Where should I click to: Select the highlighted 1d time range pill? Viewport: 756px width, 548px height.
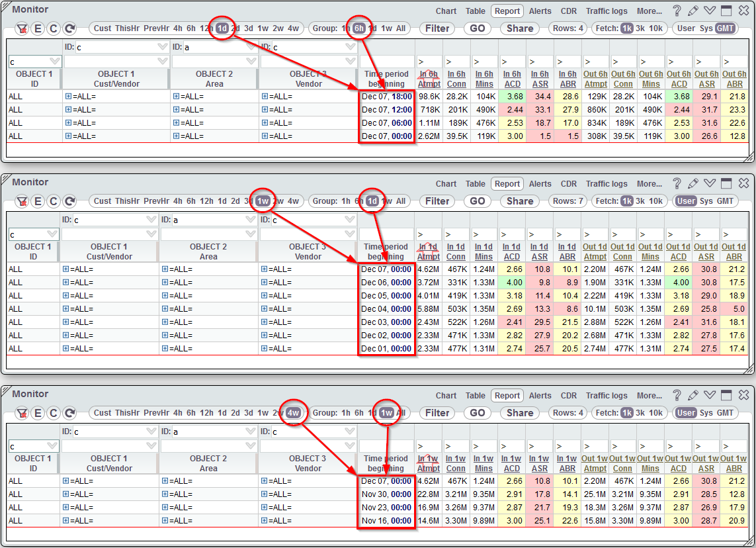click(x=223, y=28)
